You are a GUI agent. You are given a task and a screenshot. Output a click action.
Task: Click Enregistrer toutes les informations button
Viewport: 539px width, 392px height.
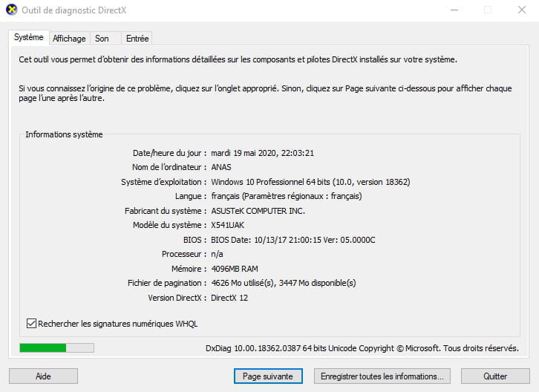(x=382, y=376)
